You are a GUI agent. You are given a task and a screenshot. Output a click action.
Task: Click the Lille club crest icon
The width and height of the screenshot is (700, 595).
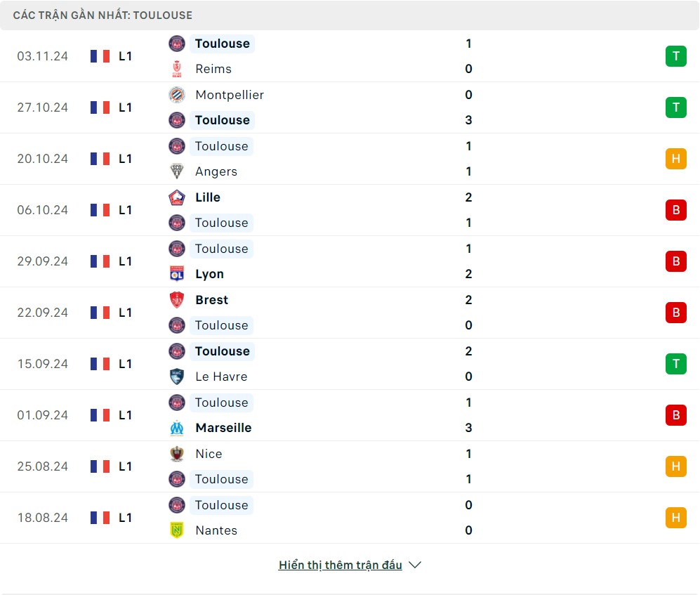coord(177,197)
